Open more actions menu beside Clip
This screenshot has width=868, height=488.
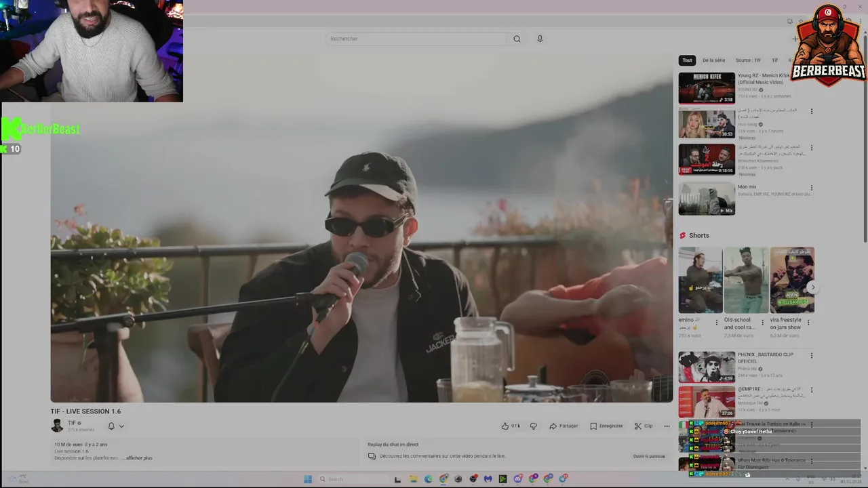(667, 426)
